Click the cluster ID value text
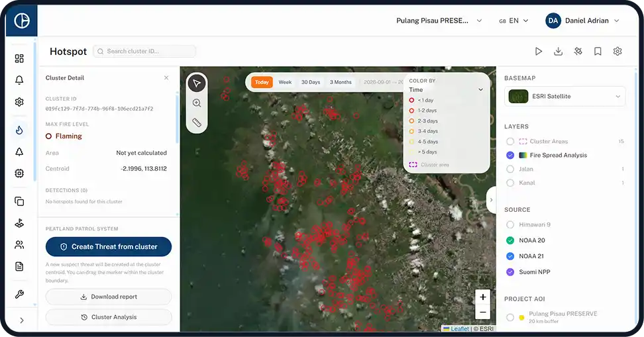Image resolution: width=644 pixels, height=337 pixels. pyautogui.click(x=99, y=109)
